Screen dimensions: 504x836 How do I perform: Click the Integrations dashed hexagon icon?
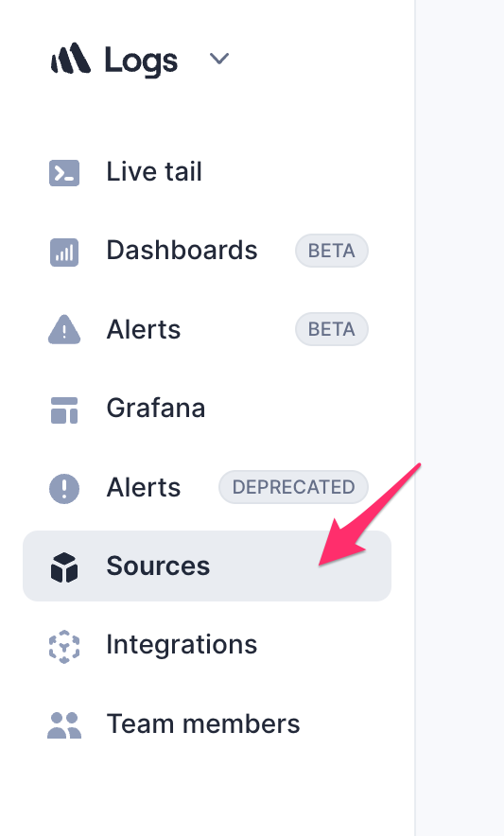coord(64,646)
